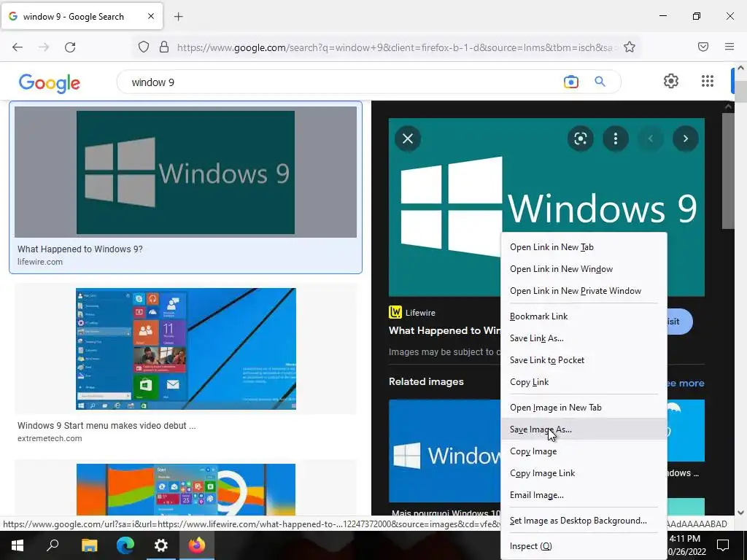The image size is (747, 560).
Task: Open the Firefox hamburger application menu
Action: pos(729,47)
